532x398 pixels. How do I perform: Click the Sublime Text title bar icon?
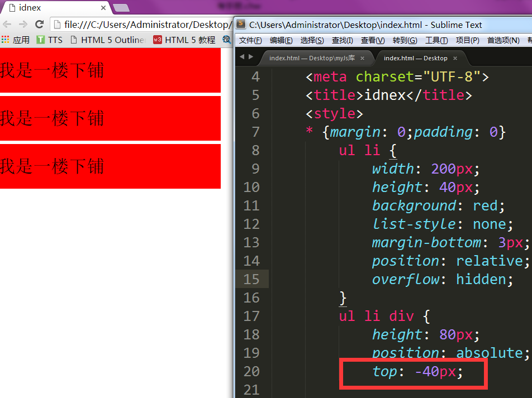tap(241, 25)
